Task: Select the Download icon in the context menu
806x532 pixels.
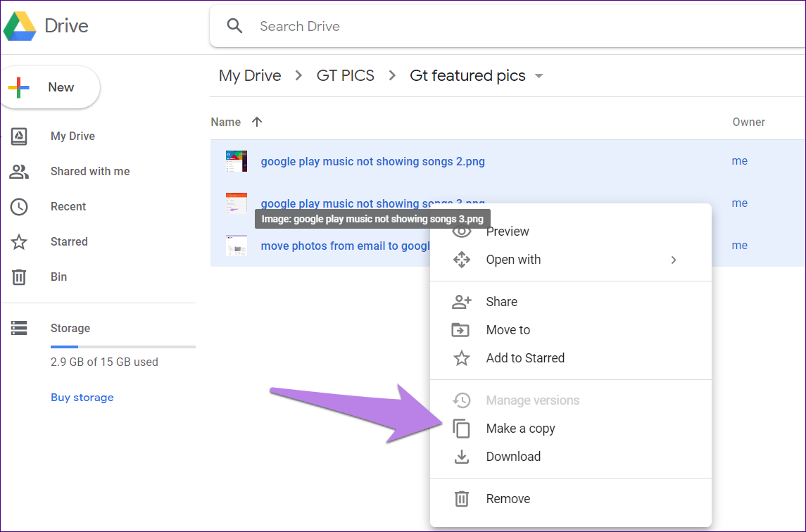Action: click(462, 456)
